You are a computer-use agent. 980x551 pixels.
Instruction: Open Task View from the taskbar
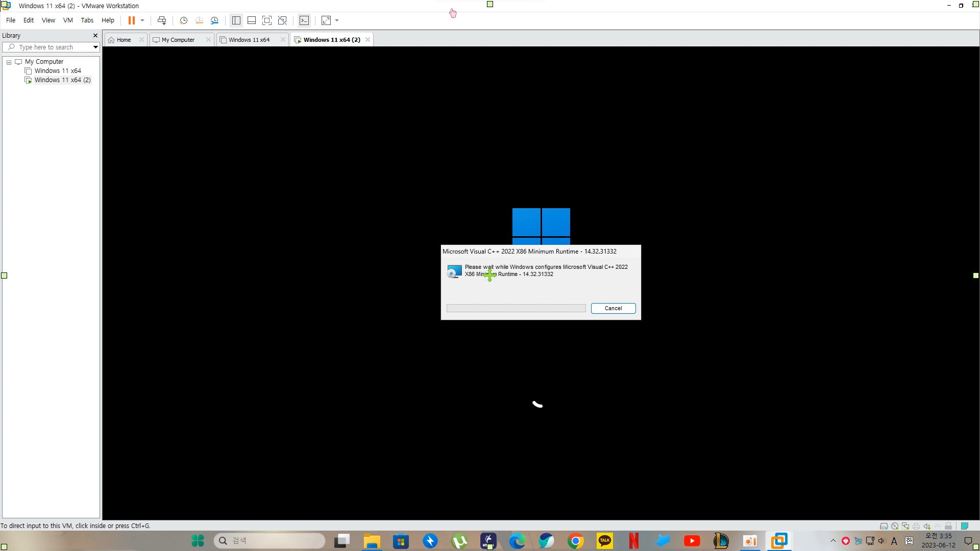coord(342,541)
